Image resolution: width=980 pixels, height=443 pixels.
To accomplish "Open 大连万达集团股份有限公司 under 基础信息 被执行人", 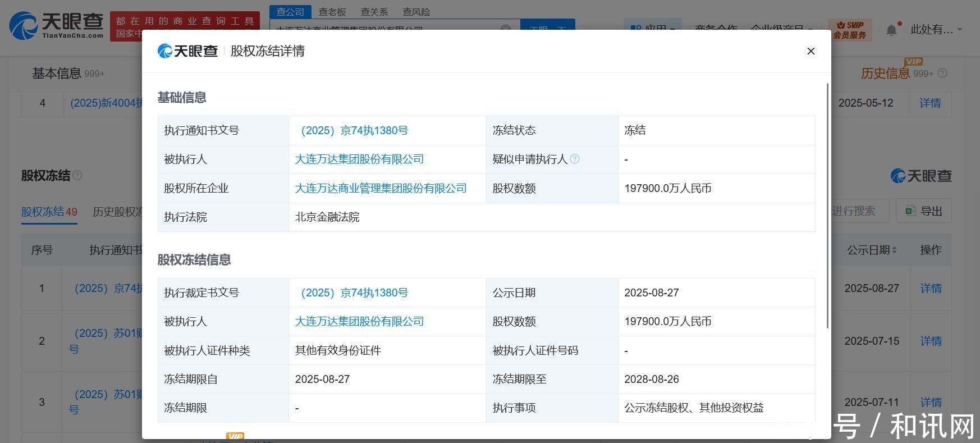I will pyautogui.click(x=360, y=159).
